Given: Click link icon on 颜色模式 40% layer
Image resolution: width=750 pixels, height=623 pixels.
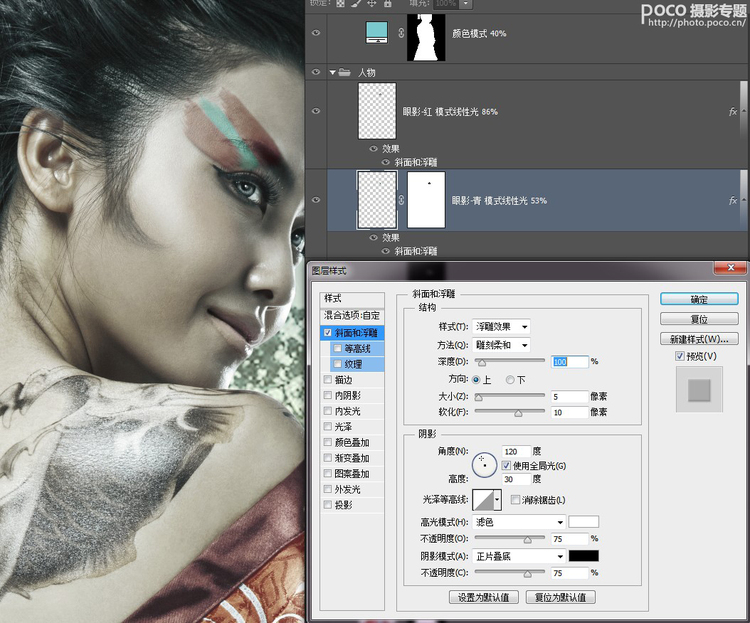Looking at the screenshot, I should pyautogui.click(x=401, y=33).
